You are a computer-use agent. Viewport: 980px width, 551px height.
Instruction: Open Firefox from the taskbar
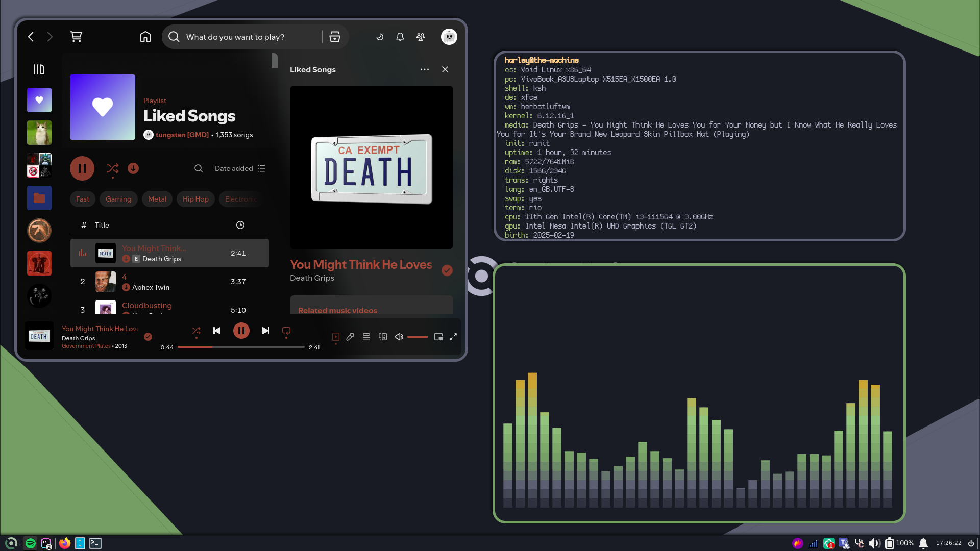(65, 543)
